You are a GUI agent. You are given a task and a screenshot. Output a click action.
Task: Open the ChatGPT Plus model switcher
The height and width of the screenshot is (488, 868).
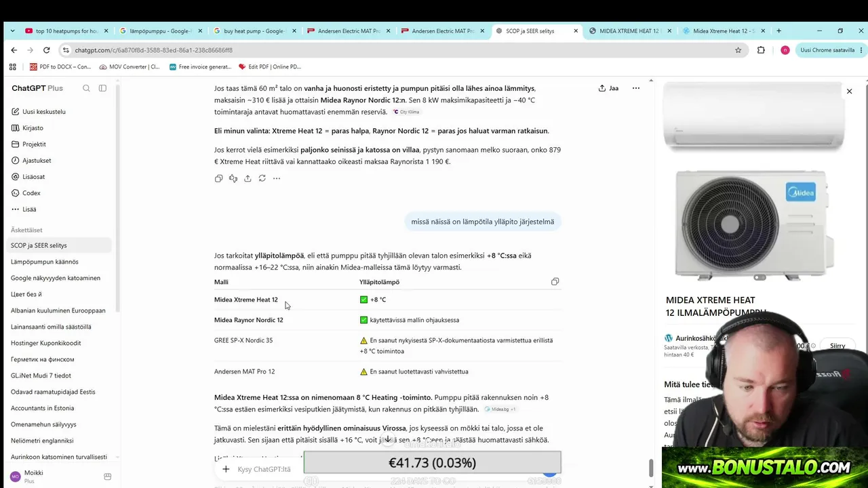[37, 88]
